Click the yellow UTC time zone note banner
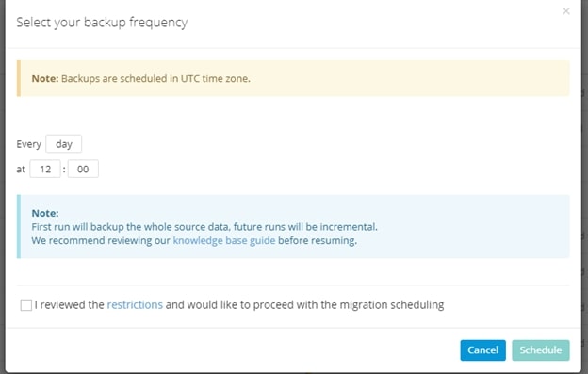 click(293, 79)
